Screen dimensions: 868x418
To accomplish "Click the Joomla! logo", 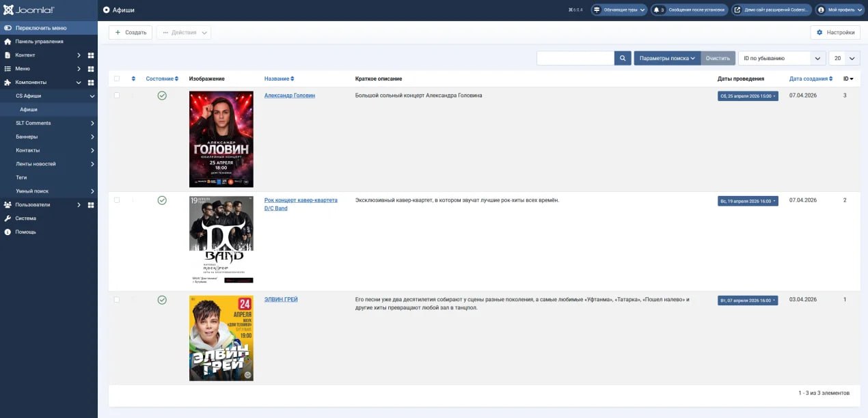I will 27,10.
